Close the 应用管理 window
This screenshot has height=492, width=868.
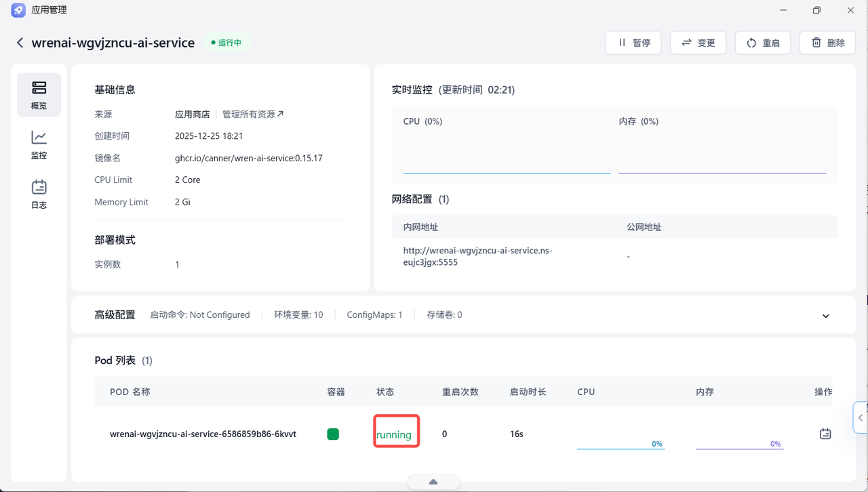click(850, 10)
